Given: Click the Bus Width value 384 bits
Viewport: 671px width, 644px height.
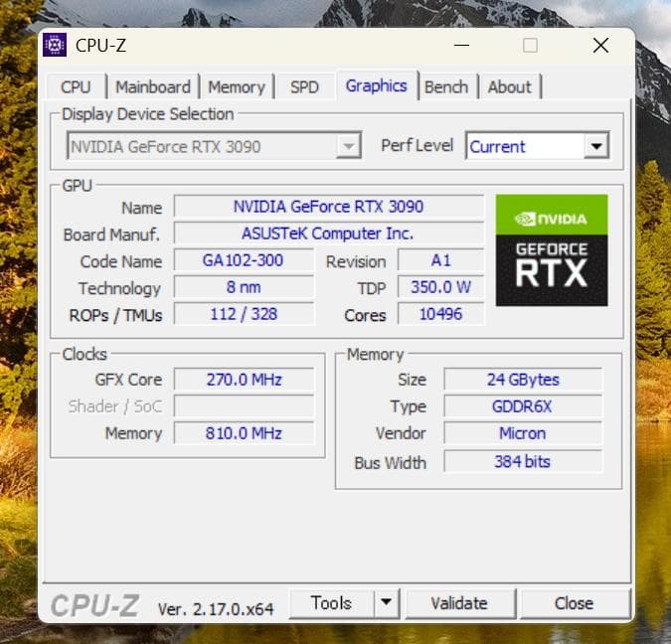Looking at the screenshot, I should (x=523, y=462).
